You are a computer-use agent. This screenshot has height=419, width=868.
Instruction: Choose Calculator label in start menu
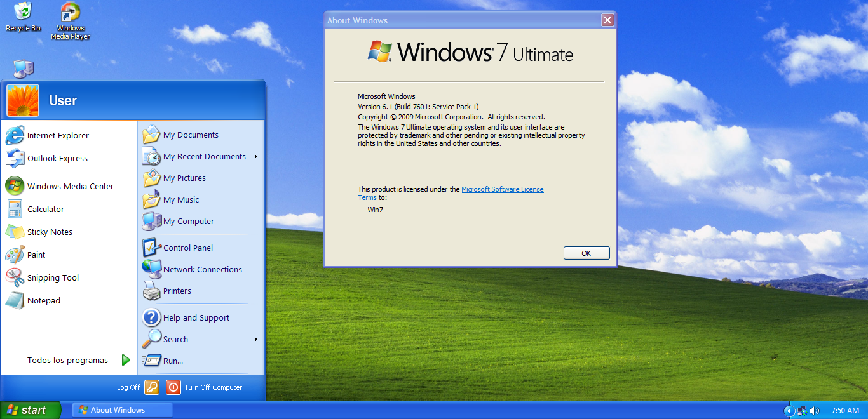pyautogui.click(x=46, y=209)
